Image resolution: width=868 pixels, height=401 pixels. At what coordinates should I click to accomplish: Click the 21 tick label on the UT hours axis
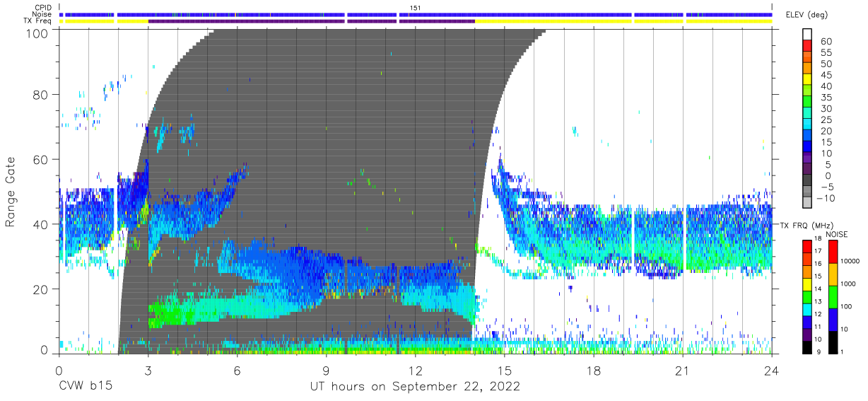click(x=683, y=370)
